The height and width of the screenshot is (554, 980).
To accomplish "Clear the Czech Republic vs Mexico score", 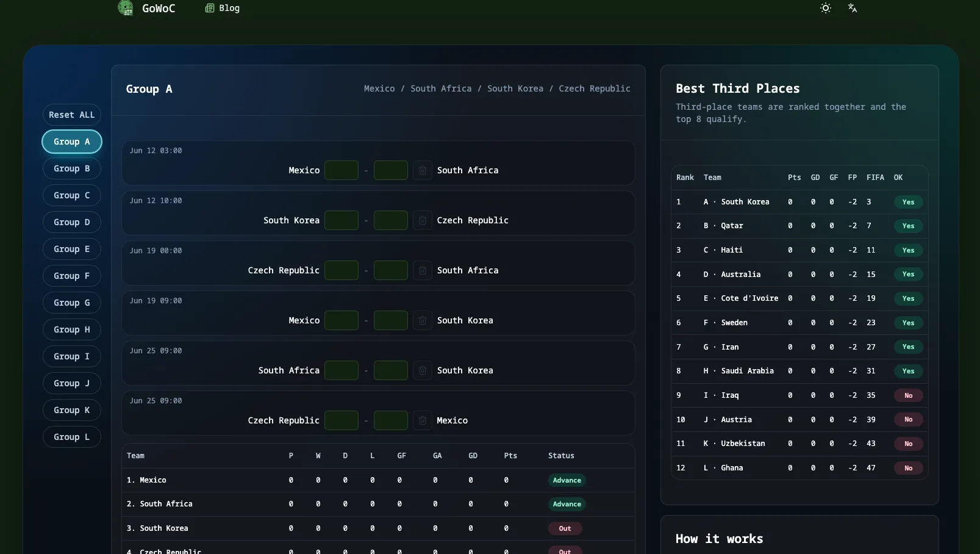I will point(422,420).
